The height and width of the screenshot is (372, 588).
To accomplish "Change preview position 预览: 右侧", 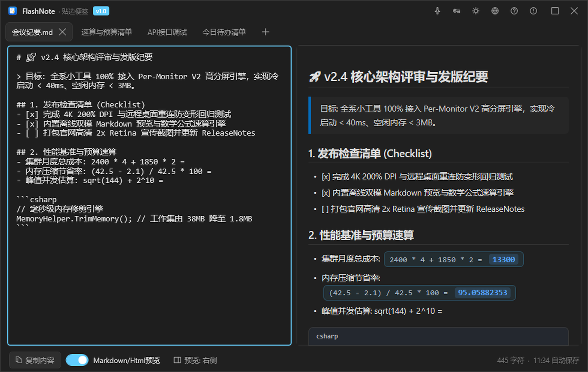I will pyautogui.click(x=195, y=360).
